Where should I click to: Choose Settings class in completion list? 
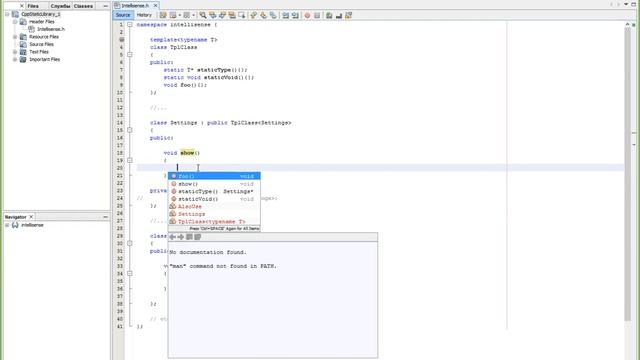point(214,214)
